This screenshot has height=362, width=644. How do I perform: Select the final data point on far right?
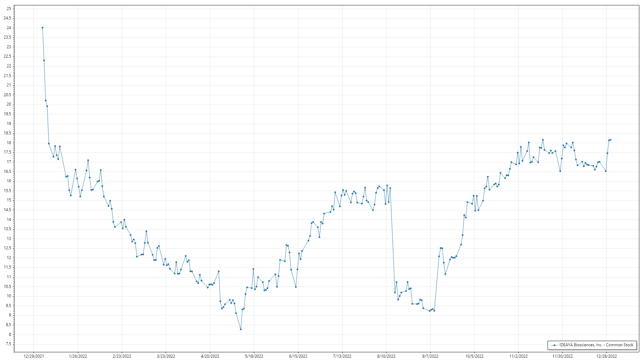[x=610, y=140]
